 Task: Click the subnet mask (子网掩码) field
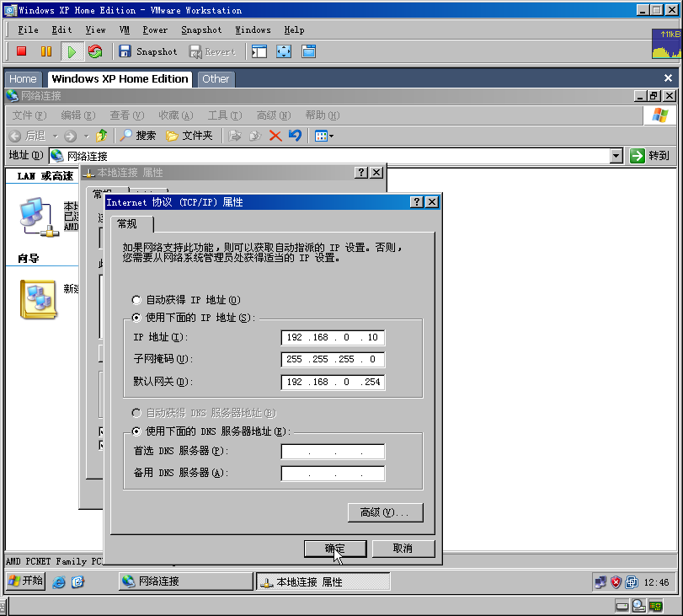[x=333, y=359]
